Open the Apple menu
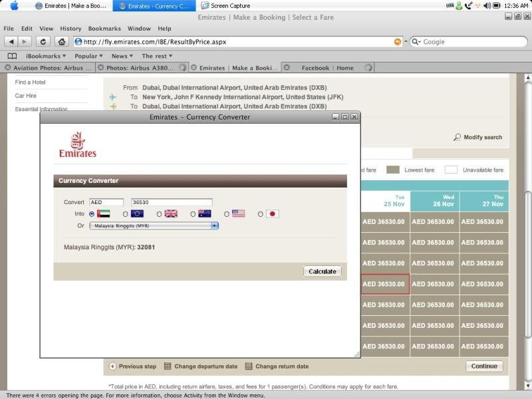This screenshot has height=399, width=532. 14,6
